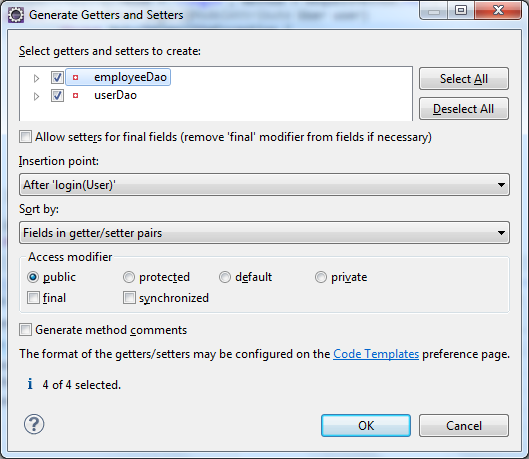This screenshot has height=459, width=529.
Task: Confirm with the OK button
Action: coord(366,426)
